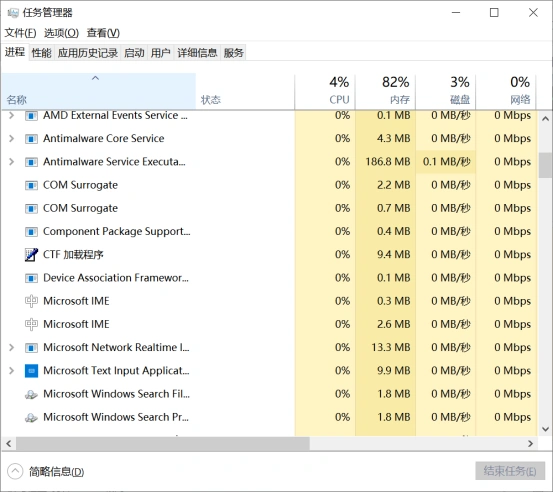Expand the Antimalware Core Service row
The width and height of the screenshot is (553, 493).
[x=11, y=139]
